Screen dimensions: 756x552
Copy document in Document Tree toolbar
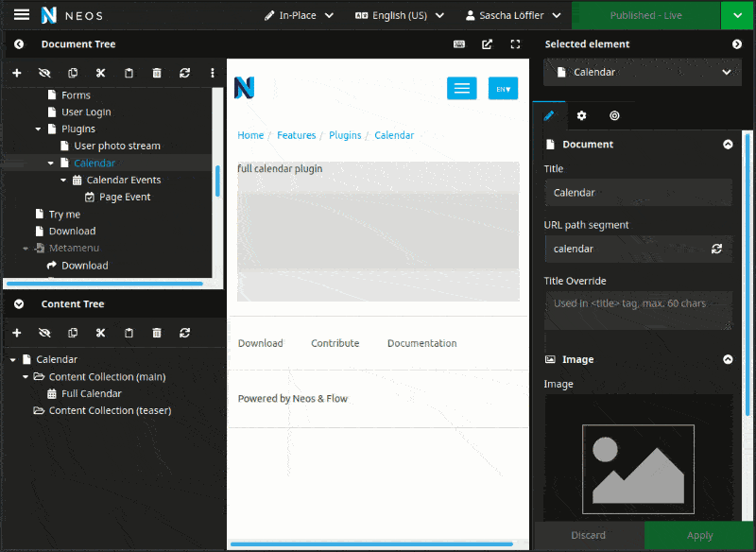coord(73,73)
